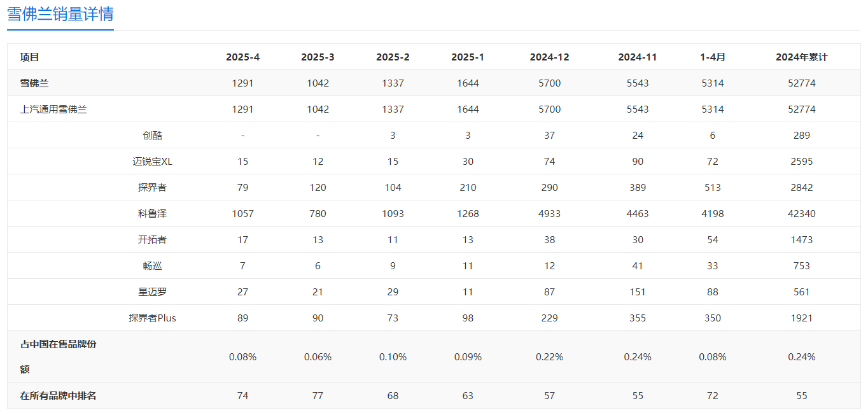Select 科鲁泽 2025-3 value 780
The height and width of the screenshot is (415, 868).
point(318,214)
